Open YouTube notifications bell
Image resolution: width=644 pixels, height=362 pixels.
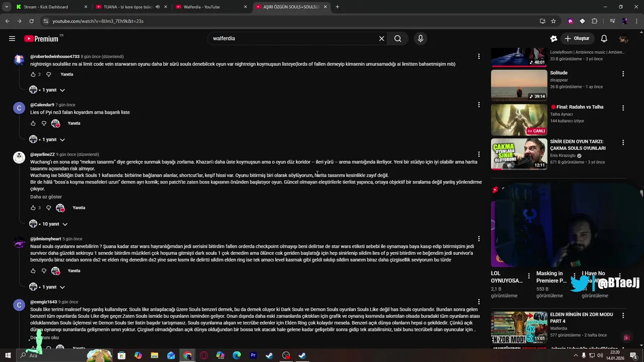tap(604, 39)
